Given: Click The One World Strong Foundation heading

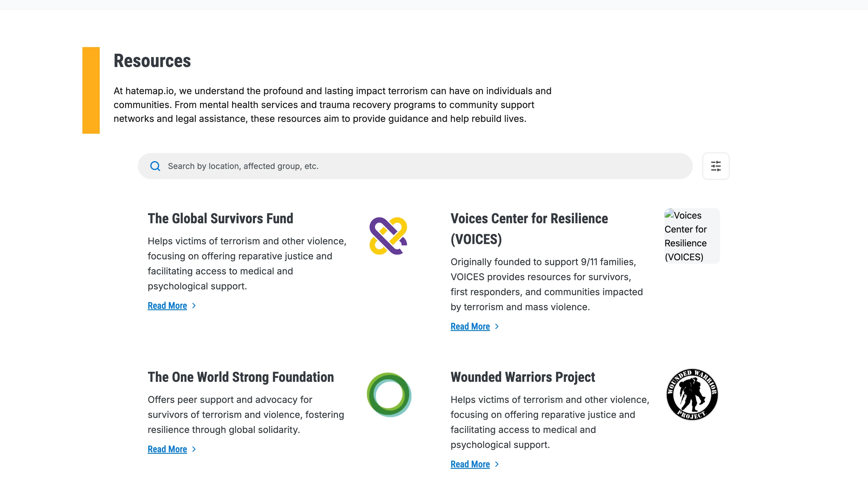Looking at the screenshot, I should [240, 377].
